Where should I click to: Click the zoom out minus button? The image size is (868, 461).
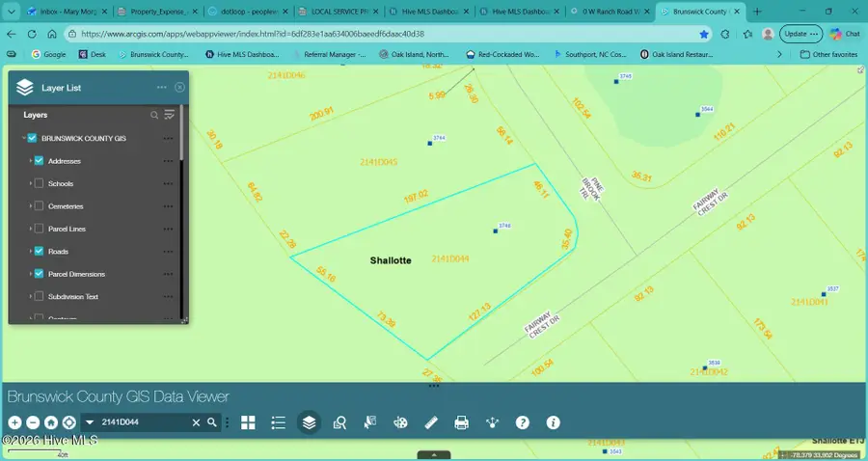click(33, 422)
